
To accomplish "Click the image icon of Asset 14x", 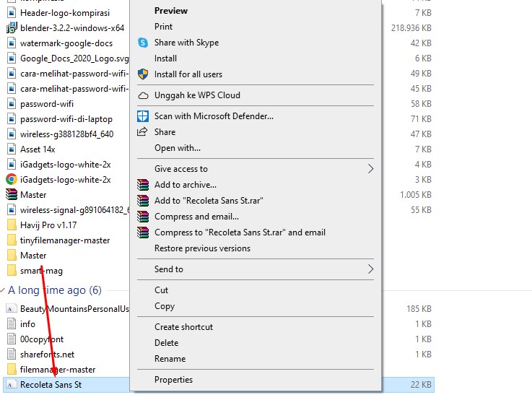I will click(12, 149).
